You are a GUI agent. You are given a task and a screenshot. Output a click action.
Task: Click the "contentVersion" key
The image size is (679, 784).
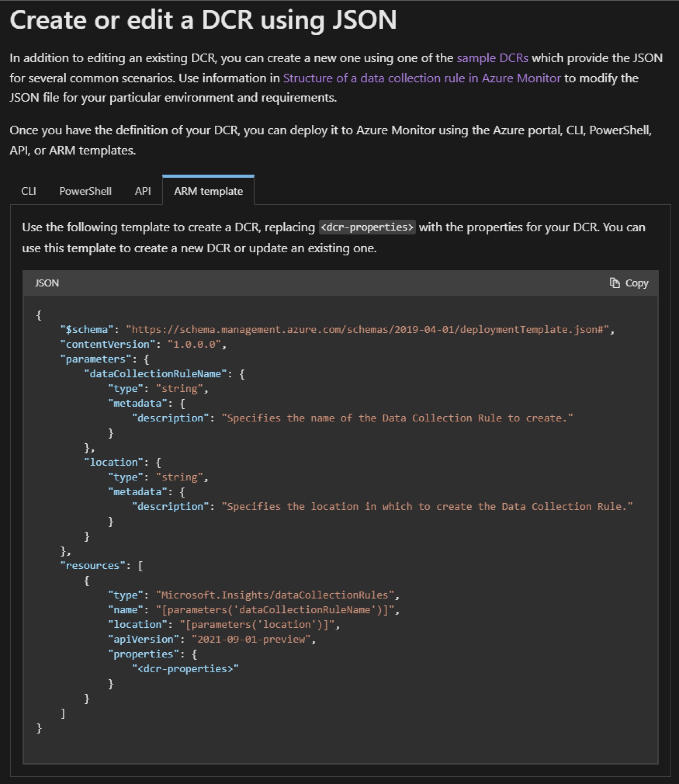coord(108,344)
